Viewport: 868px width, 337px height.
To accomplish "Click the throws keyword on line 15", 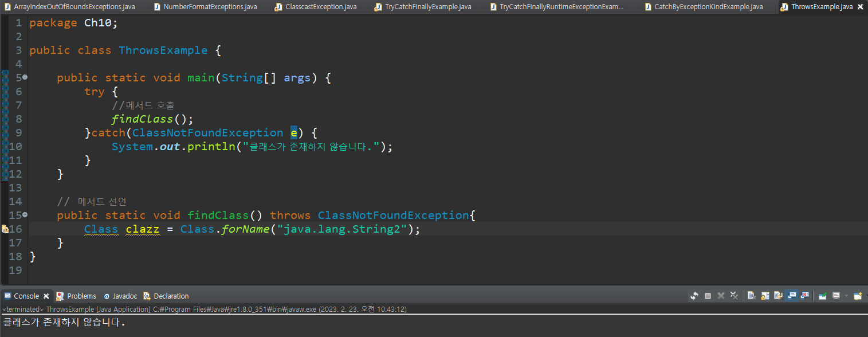I will [290, 215].
